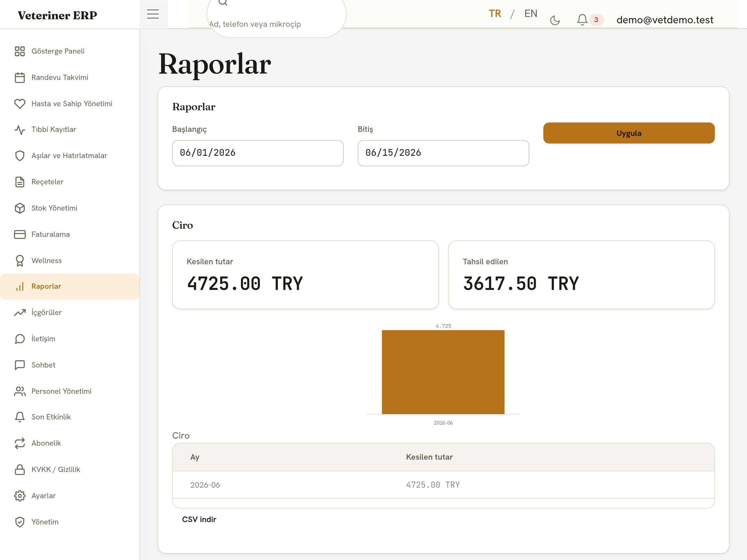The width and height of the screenshot is (747, 560).
Task: Click the heart icon for Hasta ve Sahip Yönetimi
Action: click(20, 104)
